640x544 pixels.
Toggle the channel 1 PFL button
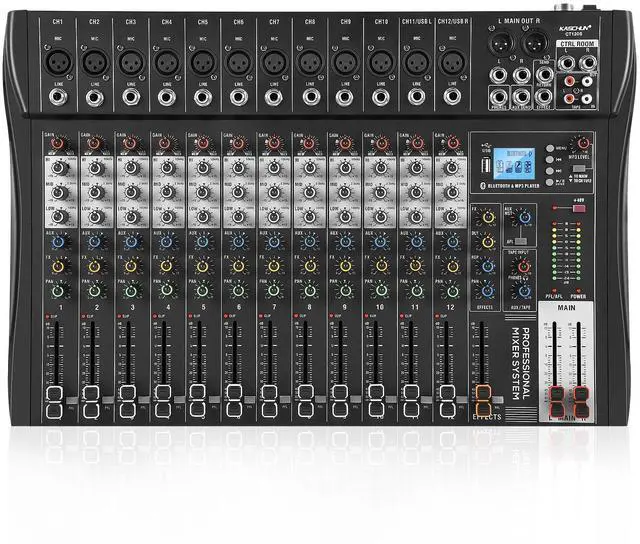72,400
